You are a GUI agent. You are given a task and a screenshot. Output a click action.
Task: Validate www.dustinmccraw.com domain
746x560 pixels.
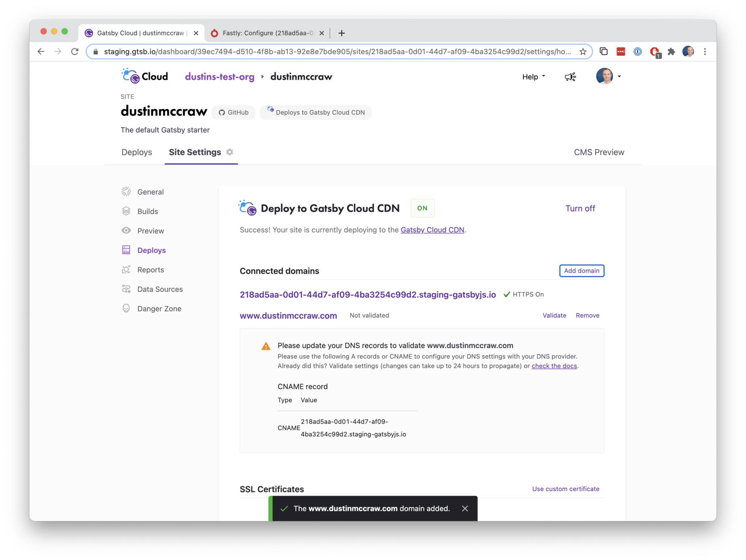click(554, 315)
